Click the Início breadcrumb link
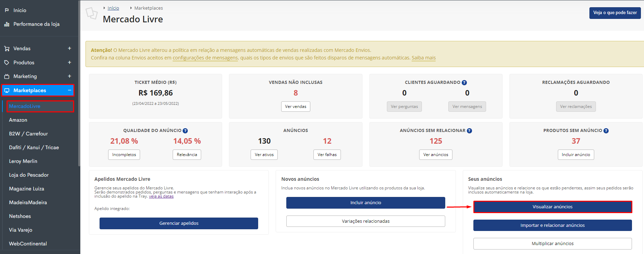644x254 pixels. [113, 8]
